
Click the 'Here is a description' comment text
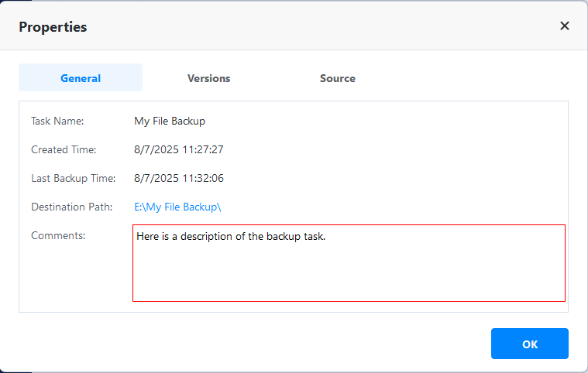(x=230, y=236)
